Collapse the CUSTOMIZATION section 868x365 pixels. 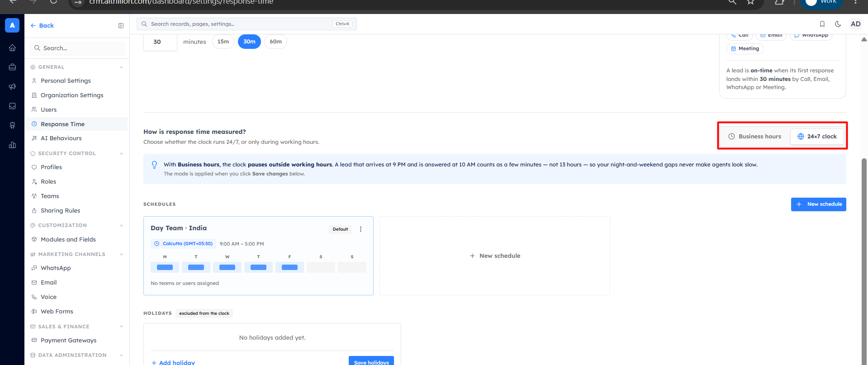(121, 226)
